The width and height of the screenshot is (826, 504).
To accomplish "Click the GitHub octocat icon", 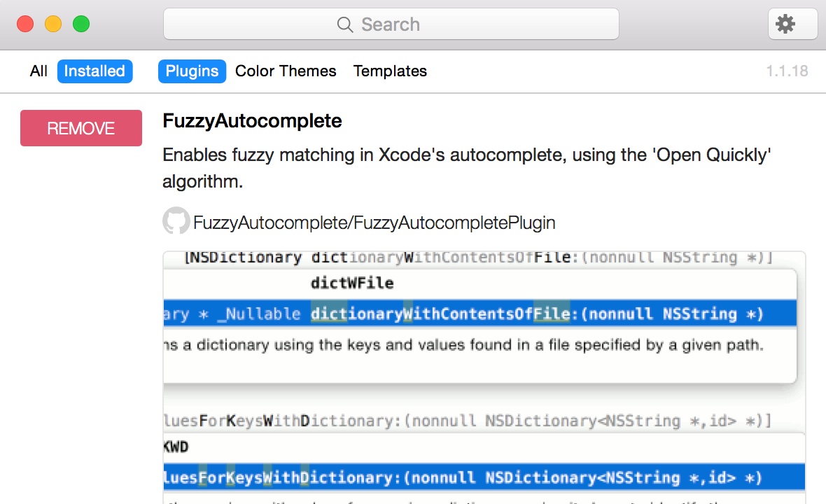I will [x=176, y=220].
